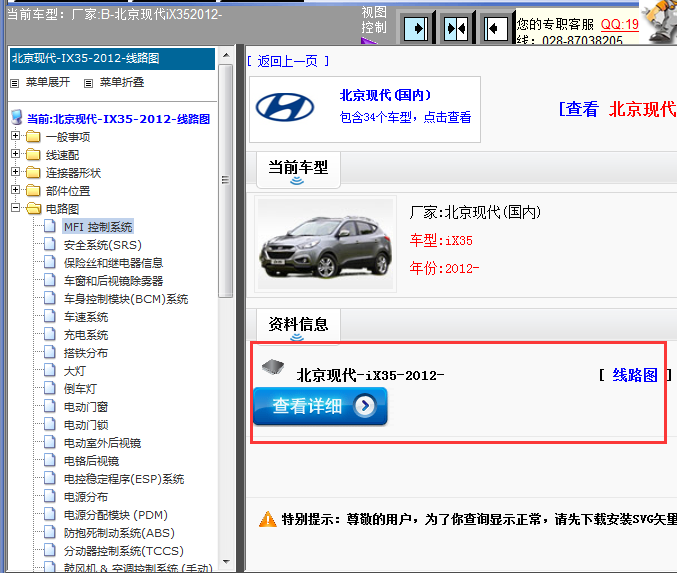
Task: Click the collapse-panel left arrow view icon
Action: pos(495,29)
